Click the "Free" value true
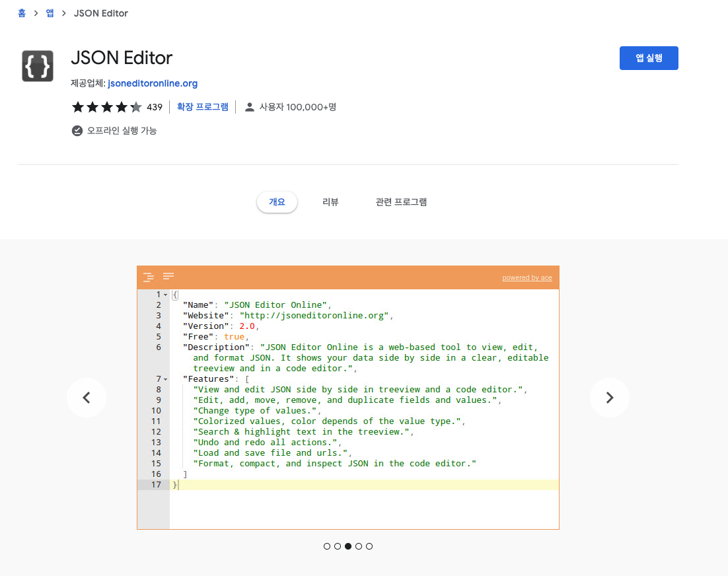 [x=234, y=337]
